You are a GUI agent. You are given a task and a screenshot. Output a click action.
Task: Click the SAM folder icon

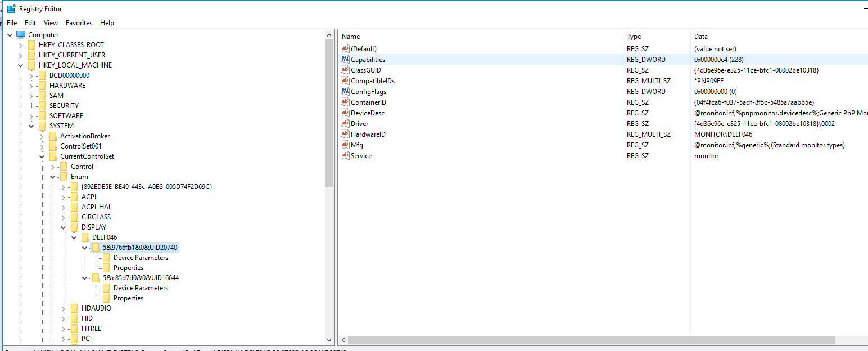pos(42,96)
